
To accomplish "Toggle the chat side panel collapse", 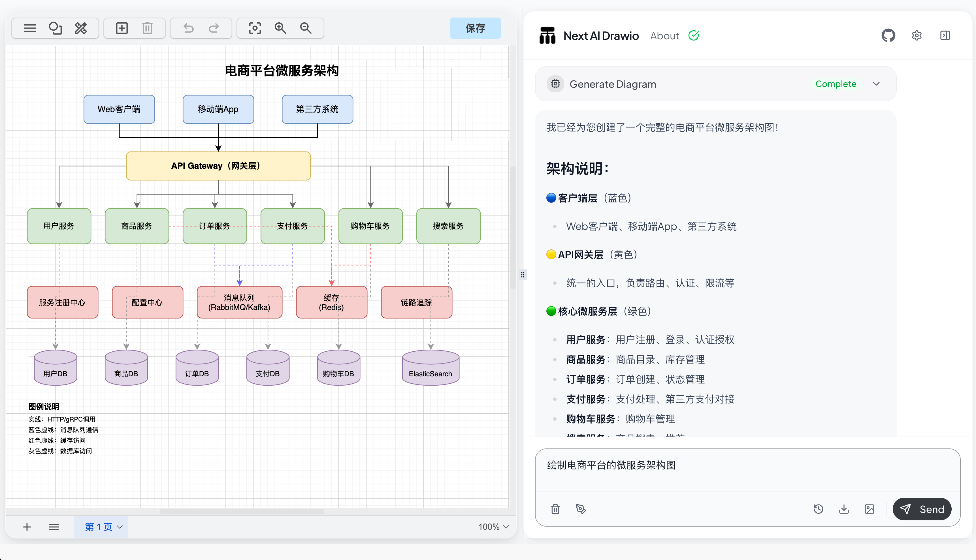I will tap(945, 36).
